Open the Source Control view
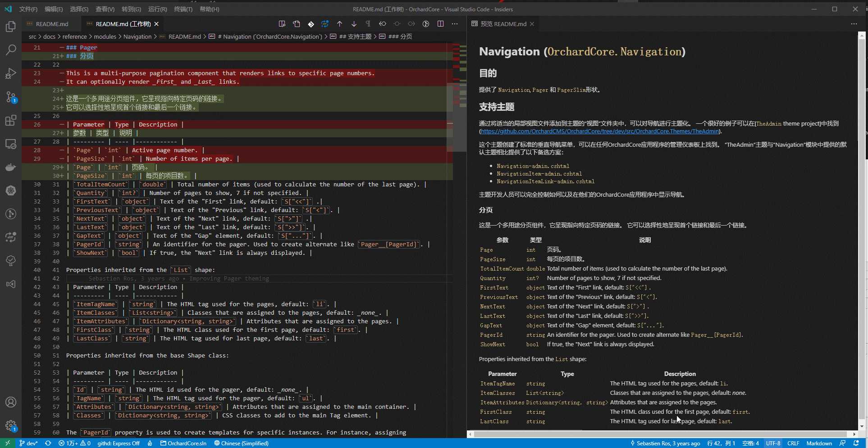The height and width of the screenshot is (448, 868). coord(11,97)
